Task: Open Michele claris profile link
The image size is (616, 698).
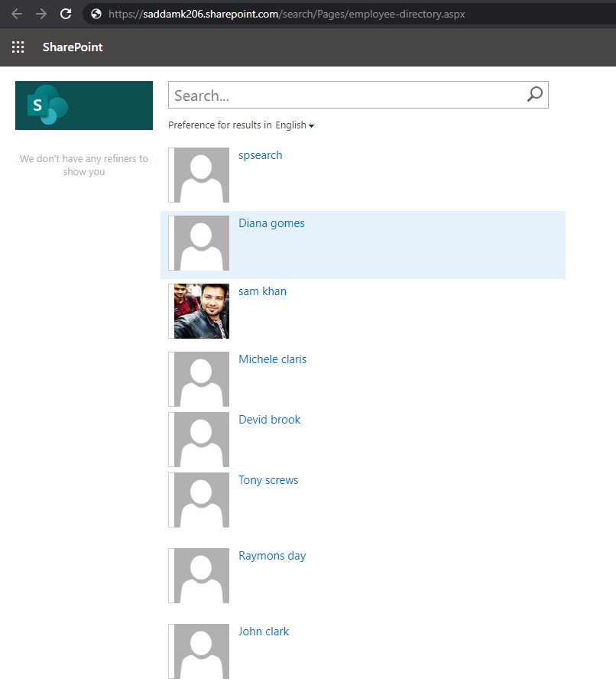Action: (x=272, y=359)
